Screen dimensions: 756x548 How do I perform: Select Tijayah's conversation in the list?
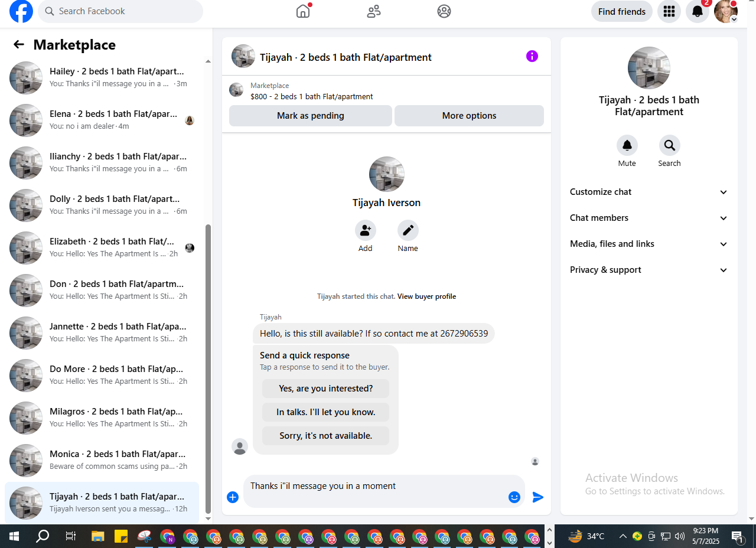102,503
